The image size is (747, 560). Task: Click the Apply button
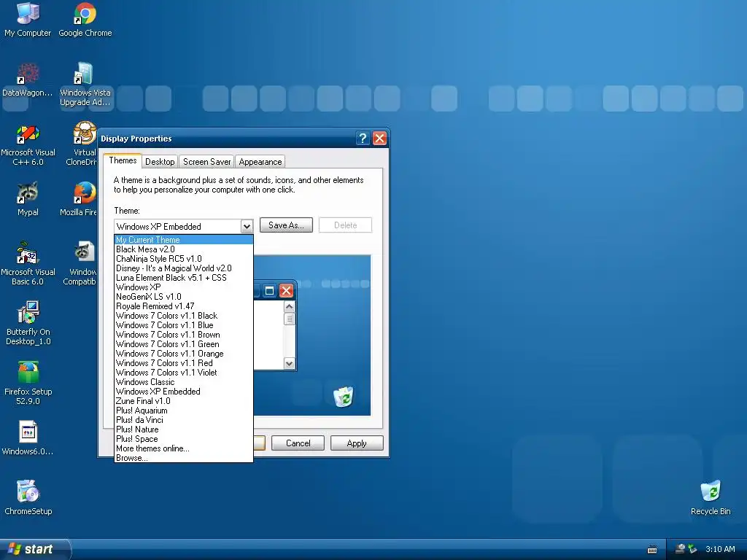pos(356,443)
